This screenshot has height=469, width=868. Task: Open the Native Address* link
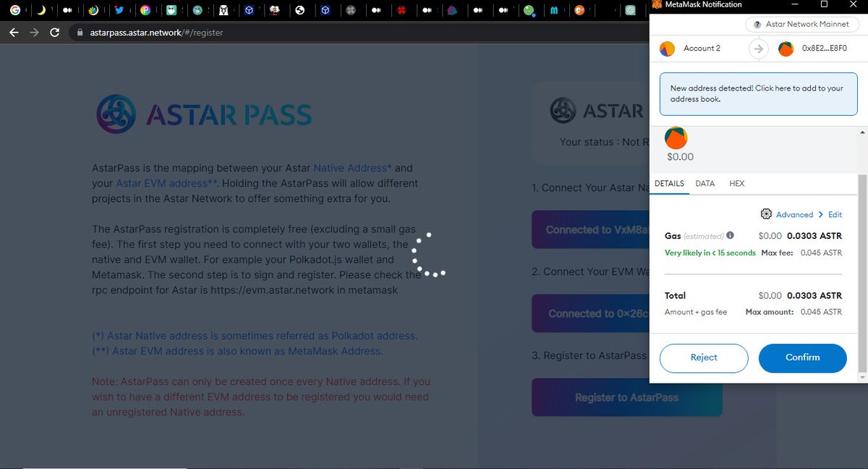352,168
